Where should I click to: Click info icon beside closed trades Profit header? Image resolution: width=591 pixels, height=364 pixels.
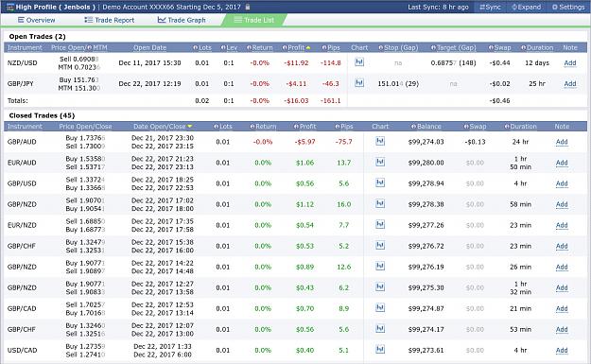pos(296,127)
